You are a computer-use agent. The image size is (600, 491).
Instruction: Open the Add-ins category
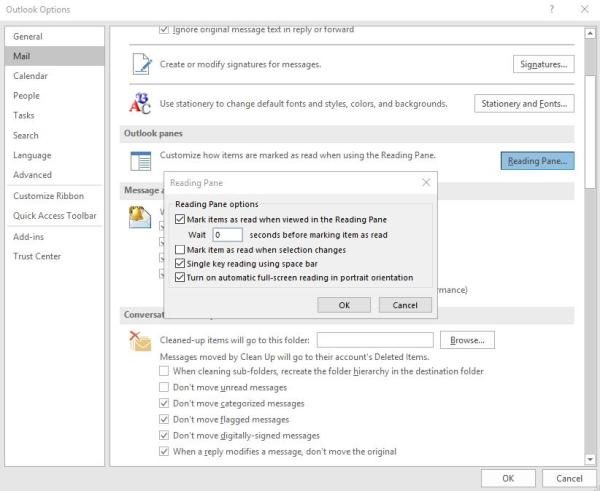point(54,237)
